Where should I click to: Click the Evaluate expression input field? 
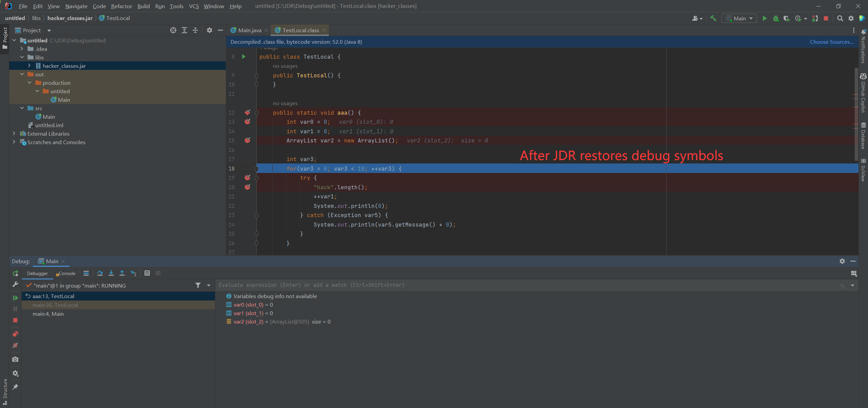pyautogui.click(x=509, y=285)
